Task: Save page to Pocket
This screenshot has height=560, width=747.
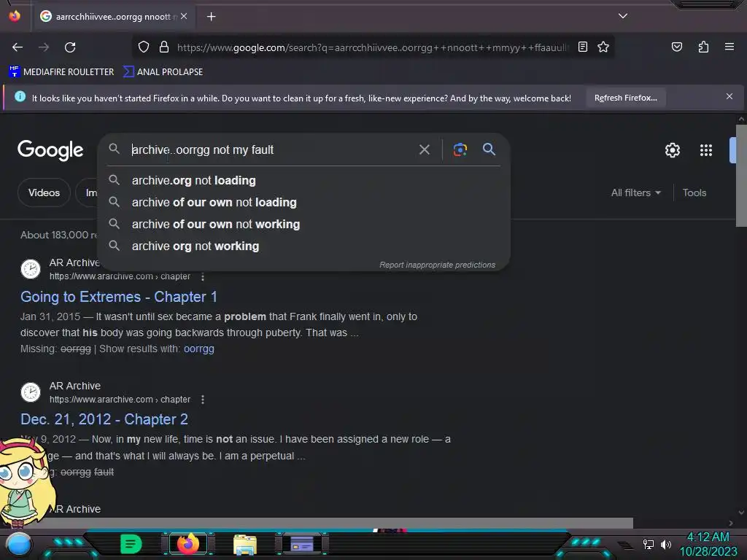Action: point(677,47)
